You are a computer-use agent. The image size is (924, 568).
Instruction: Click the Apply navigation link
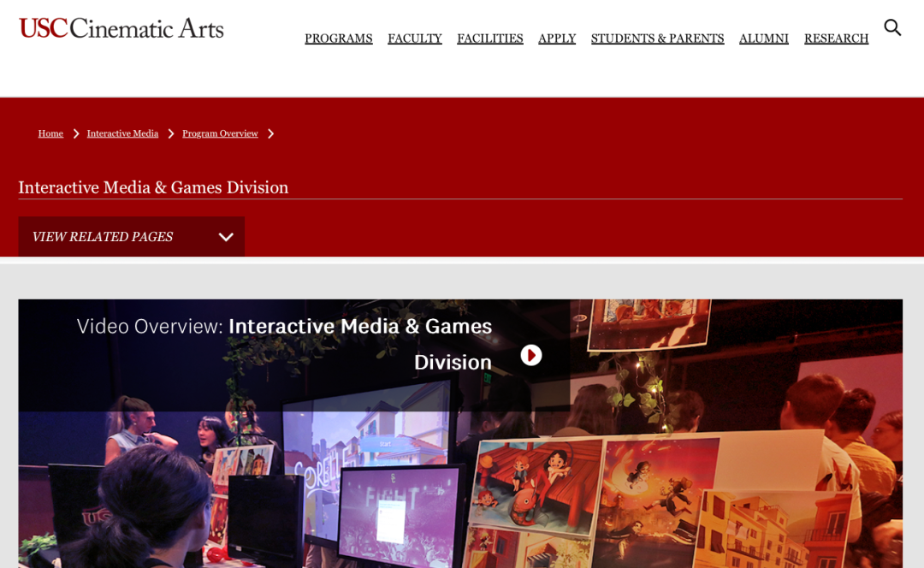tap(557, 38)
